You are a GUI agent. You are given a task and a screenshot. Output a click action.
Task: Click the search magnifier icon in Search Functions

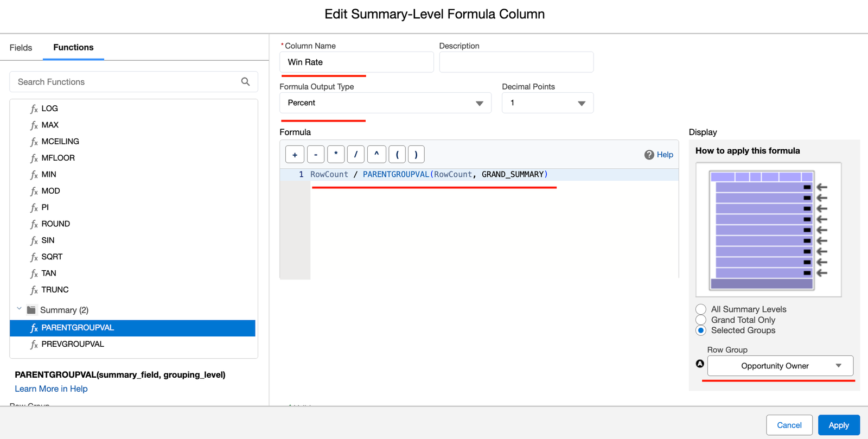245,82
